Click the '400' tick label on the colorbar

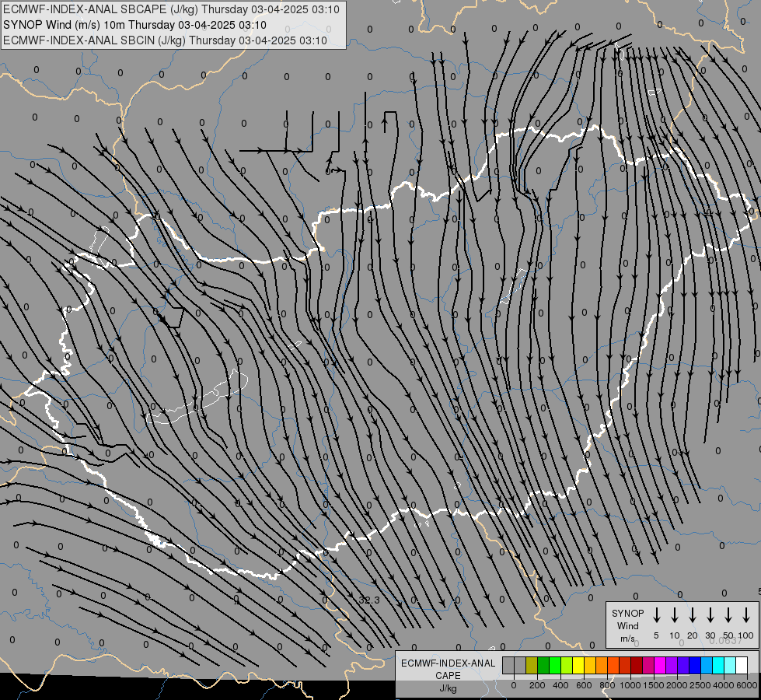[x=560, y=685]
